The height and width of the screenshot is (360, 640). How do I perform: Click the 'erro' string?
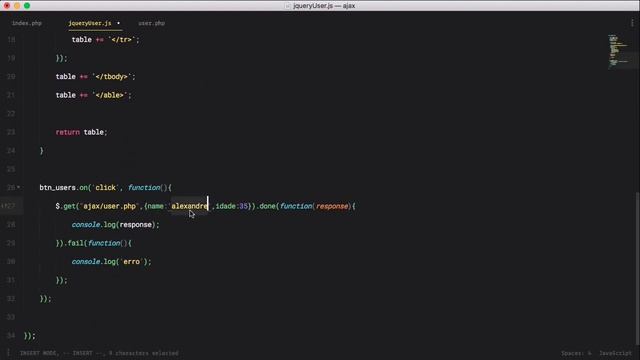pos(131,262)
